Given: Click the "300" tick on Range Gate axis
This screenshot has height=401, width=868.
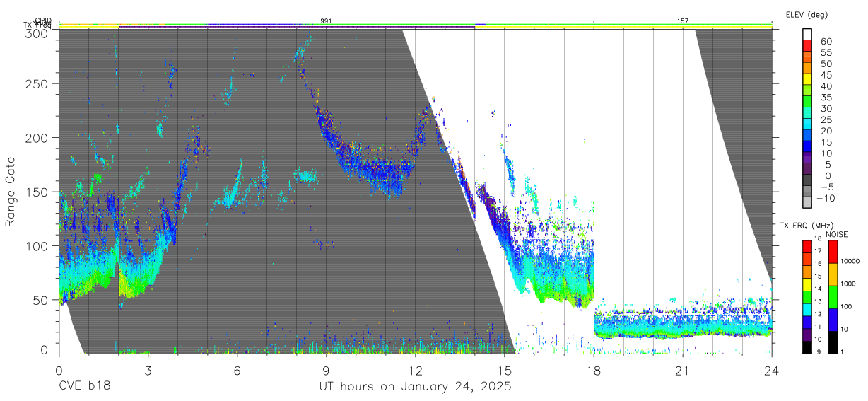Looking at the screenshot, I should [x=37, y=33].
